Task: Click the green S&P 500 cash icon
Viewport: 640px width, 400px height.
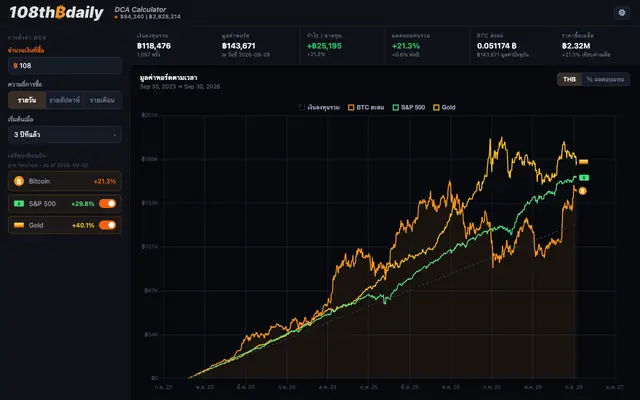Action: (x=19, y=203)
